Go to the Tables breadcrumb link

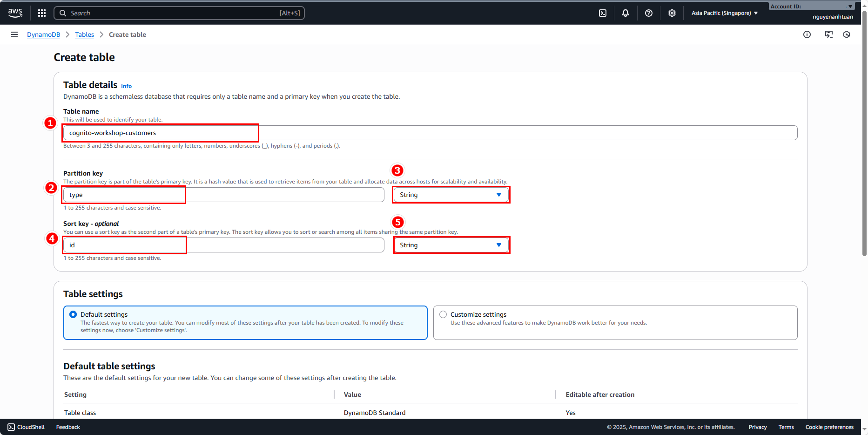click(x=84, y=34)
